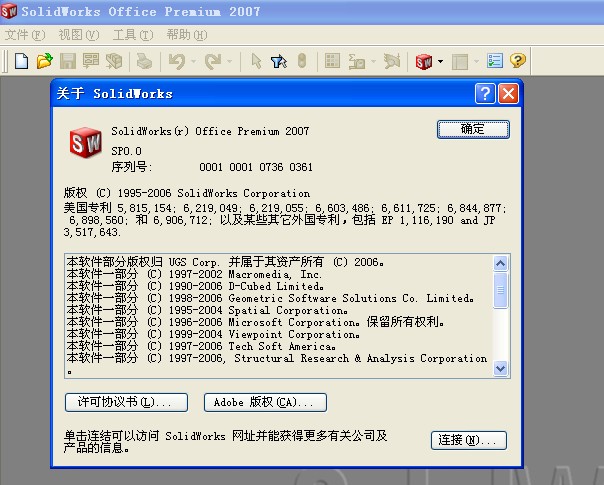Click the greyed grid table icon
This screenshot has width=604, height=485.
click(x=332, y=61)
